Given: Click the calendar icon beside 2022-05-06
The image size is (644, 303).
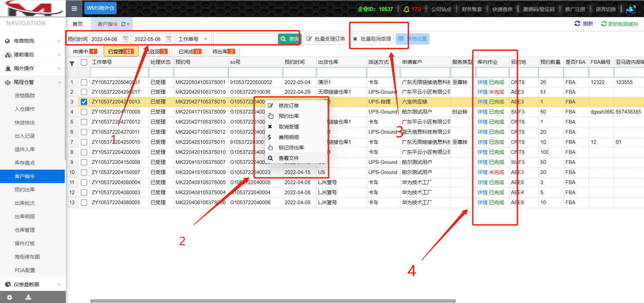Looking at the screenshot, I should click(x=169, y=39).
